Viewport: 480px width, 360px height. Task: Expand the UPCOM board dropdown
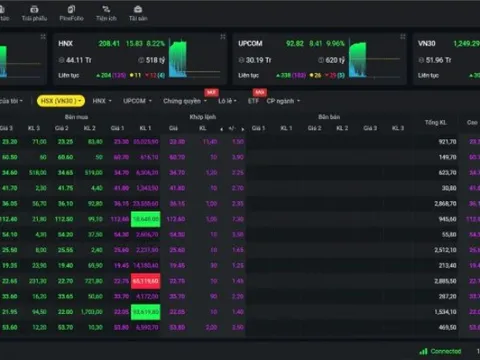[x=137, y=101]
